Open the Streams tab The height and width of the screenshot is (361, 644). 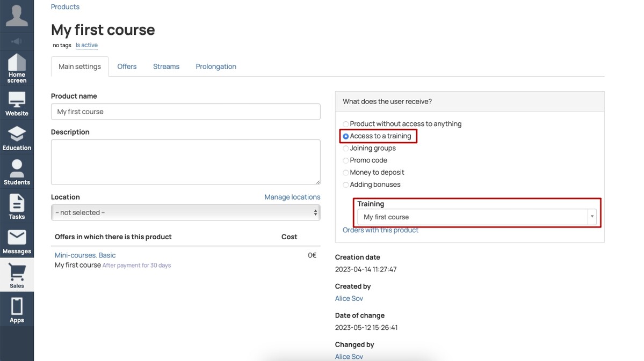coord(167,67)
